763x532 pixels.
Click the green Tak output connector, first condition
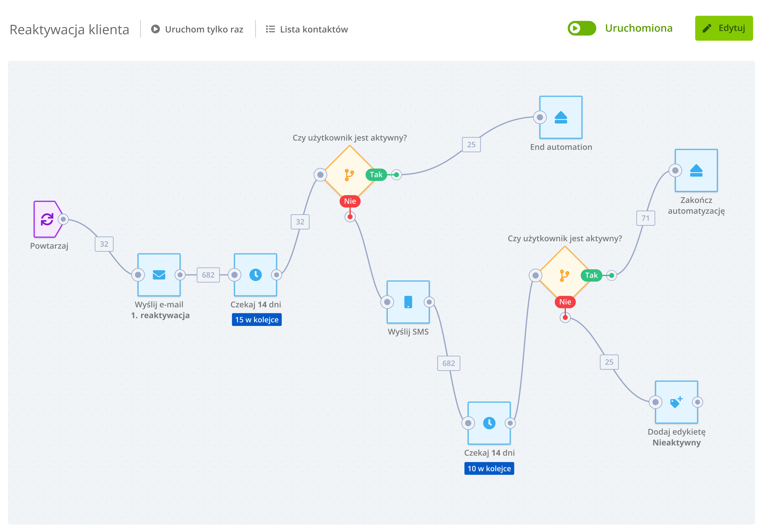click(x=396, y=175)
